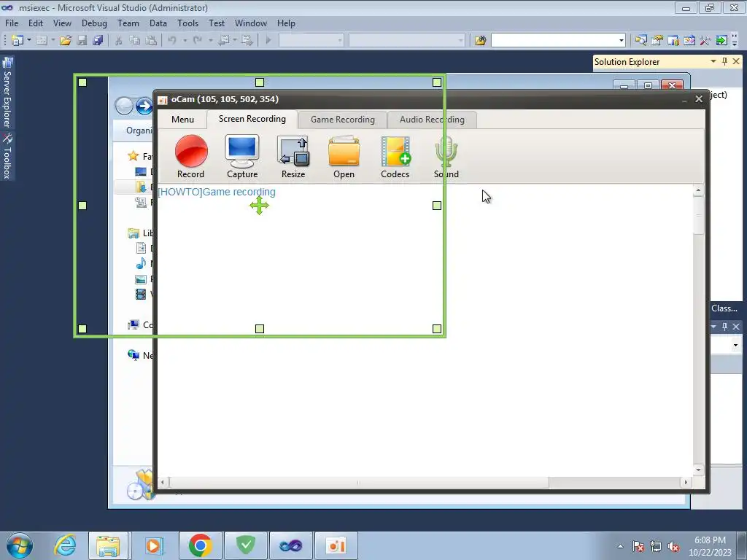Click the Start Debugging play icon
The image size is (747, 560).
coord(268,41)
